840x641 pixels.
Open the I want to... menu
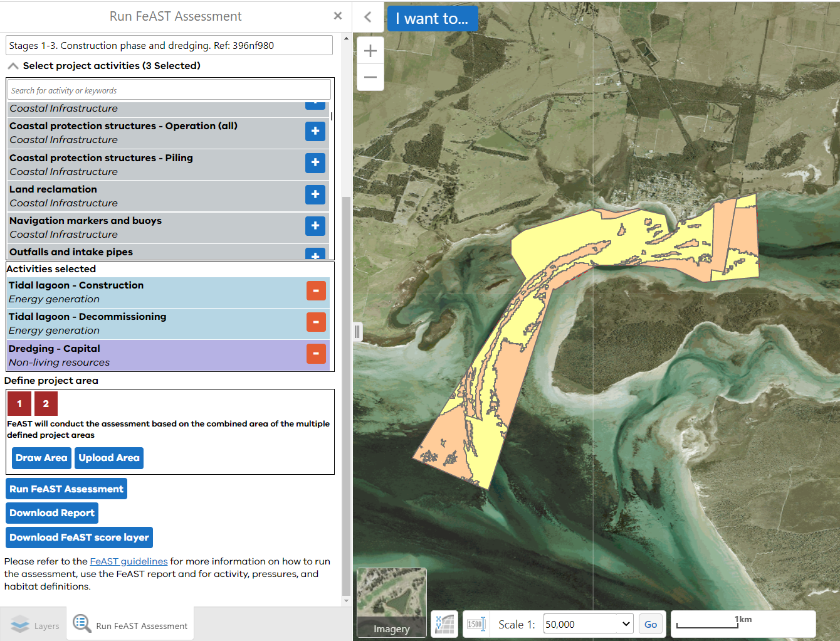pos(433,18)
